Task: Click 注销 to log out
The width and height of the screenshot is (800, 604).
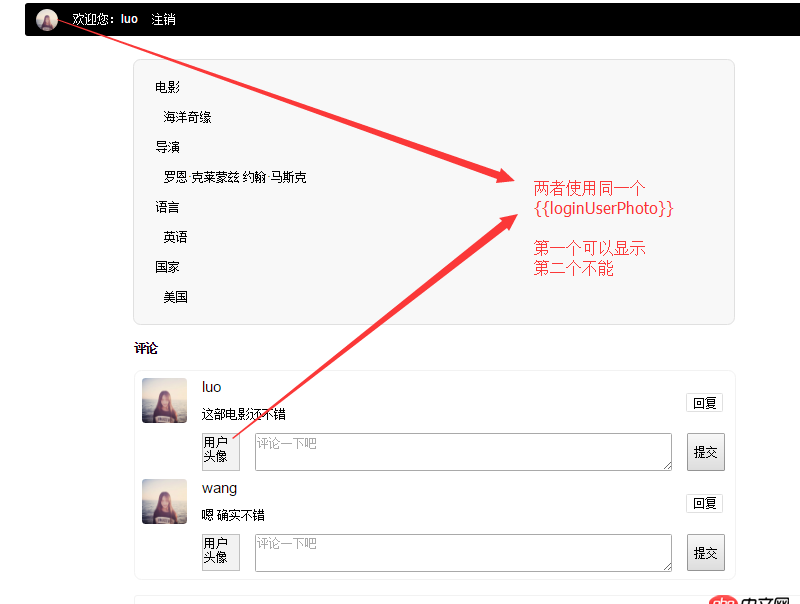Action: click(163, 19)
